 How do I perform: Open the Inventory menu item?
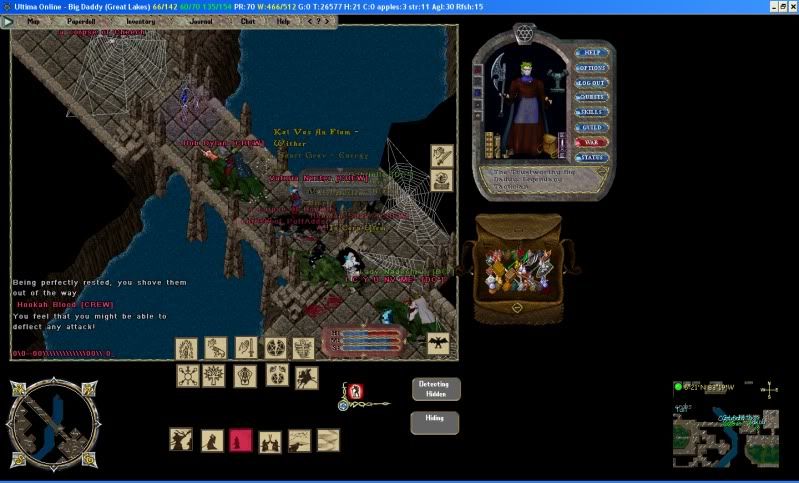coord(141,21)
